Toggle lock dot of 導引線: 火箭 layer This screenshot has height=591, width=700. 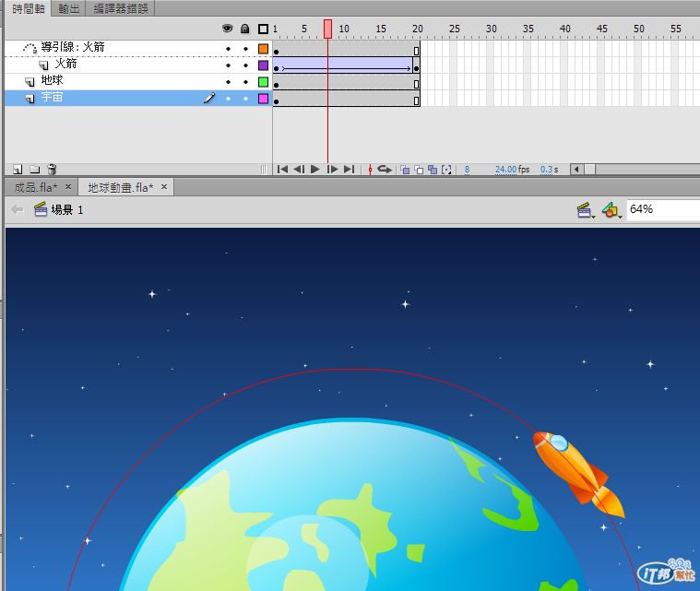pos(245,49)
